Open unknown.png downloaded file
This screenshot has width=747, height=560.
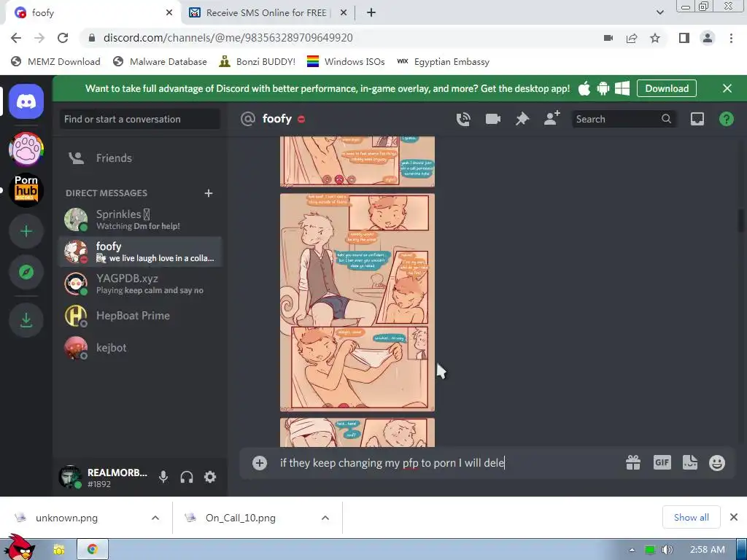(66, 518)
